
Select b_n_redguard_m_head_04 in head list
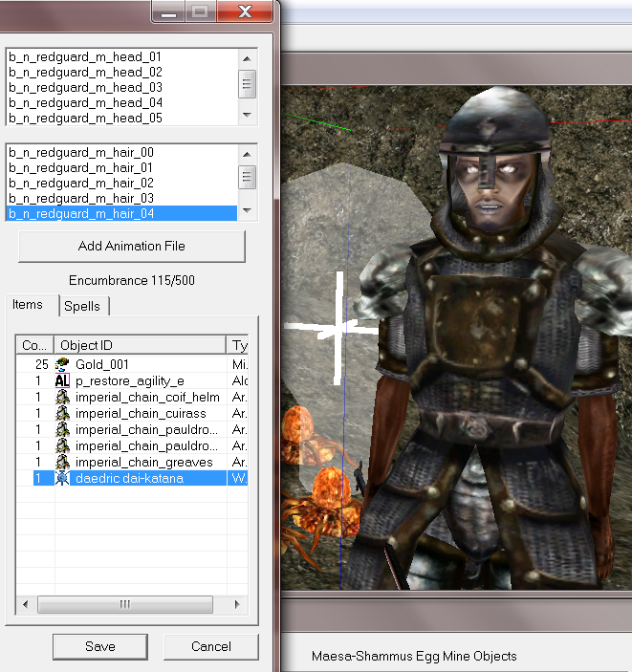tap(122, 103)
